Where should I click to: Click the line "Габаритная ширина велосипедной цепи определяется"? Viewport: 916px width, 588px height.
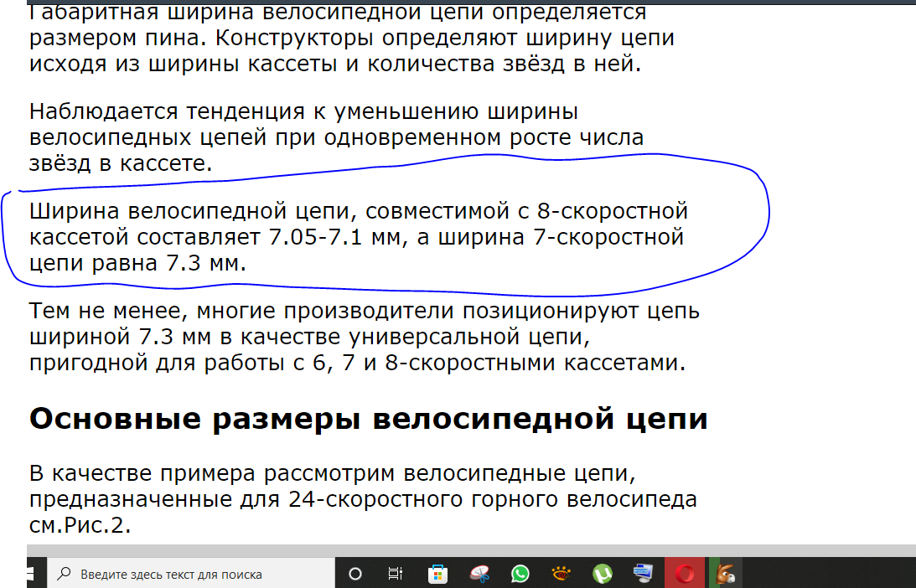pyautogui.click(x=338, y=12)
